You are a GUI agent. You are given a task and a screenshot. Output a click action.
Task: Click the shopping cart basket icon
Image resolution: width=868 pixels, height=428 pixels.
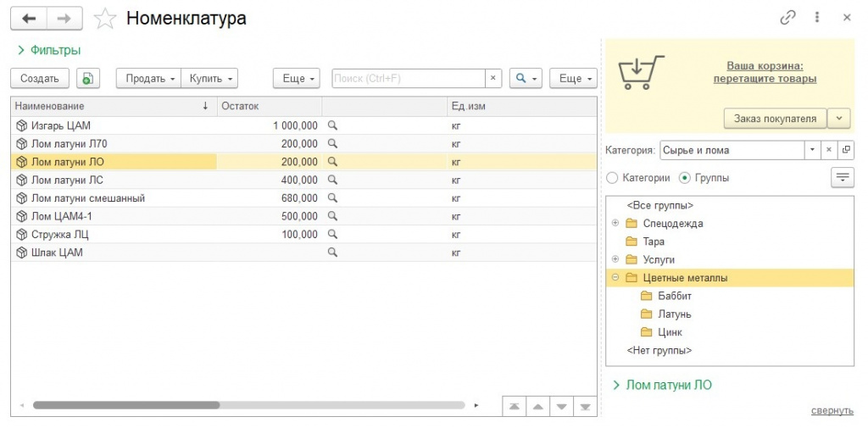(642, 73)
